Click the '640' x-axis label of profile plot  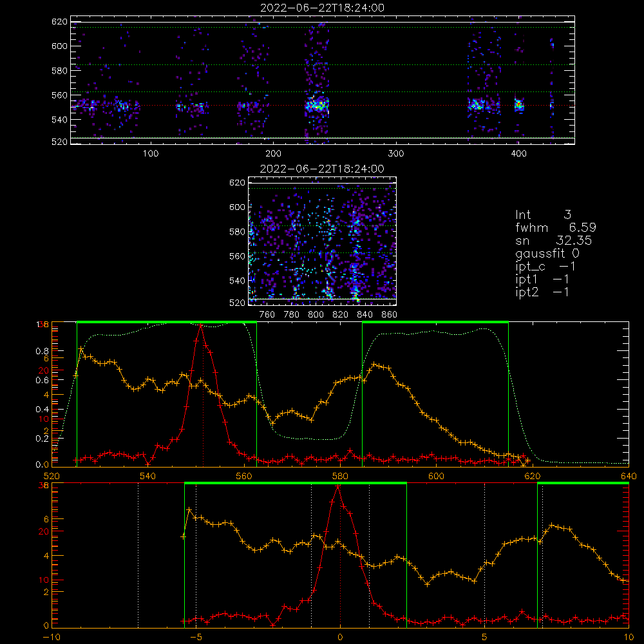(x=629, y=476)
